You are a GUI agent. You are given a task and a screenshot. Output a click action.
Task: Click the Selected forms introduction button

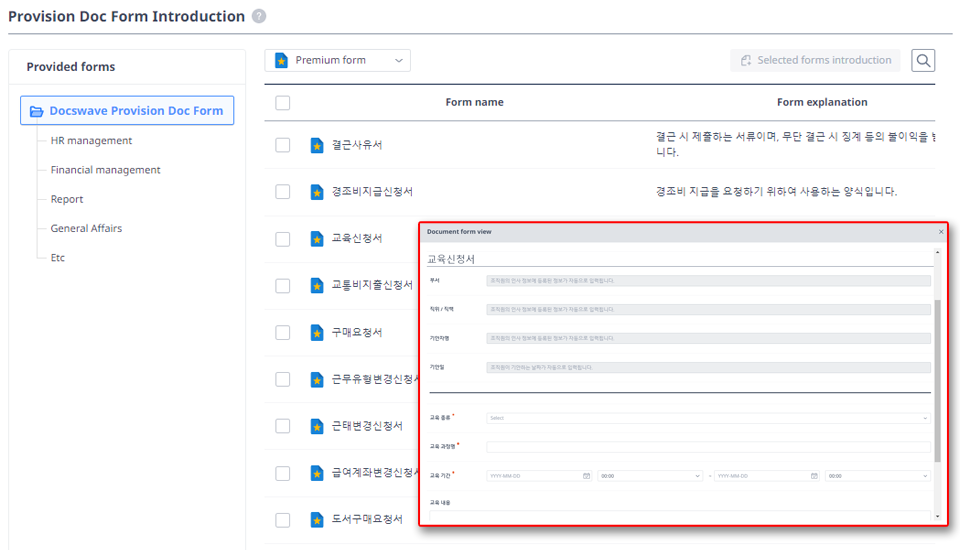(815, 61)
